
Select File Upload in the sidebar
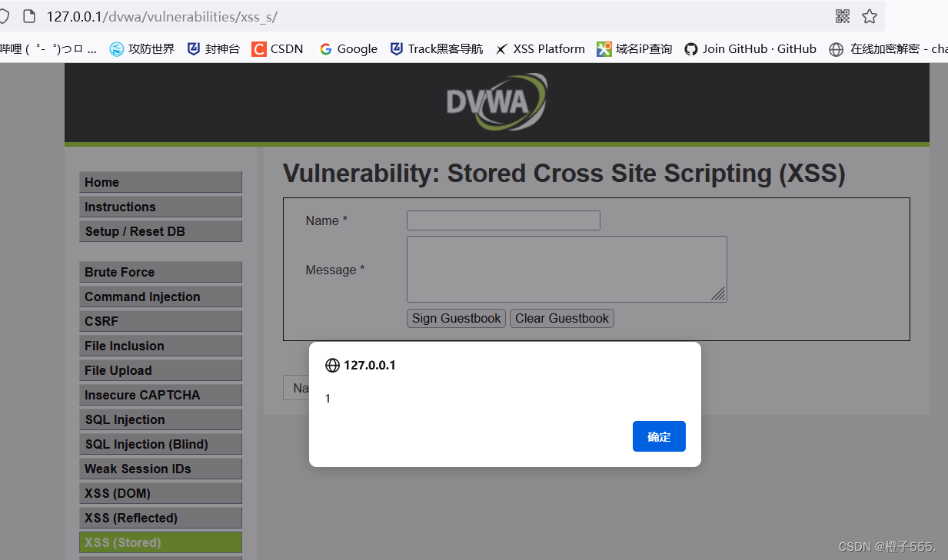pyautogui.click(x=160, y=370)
